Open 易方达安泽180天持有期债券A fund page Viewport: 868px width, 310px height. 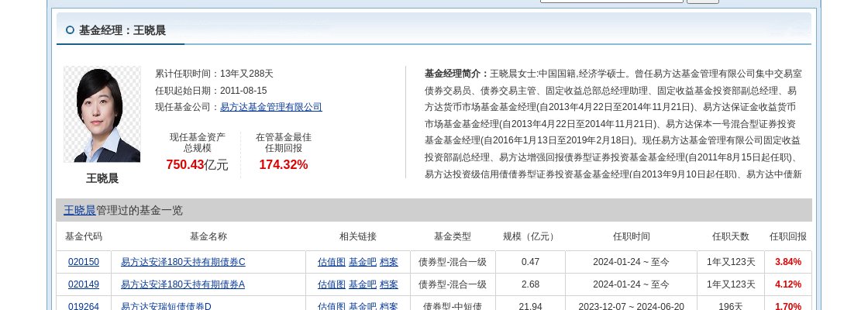183,284
